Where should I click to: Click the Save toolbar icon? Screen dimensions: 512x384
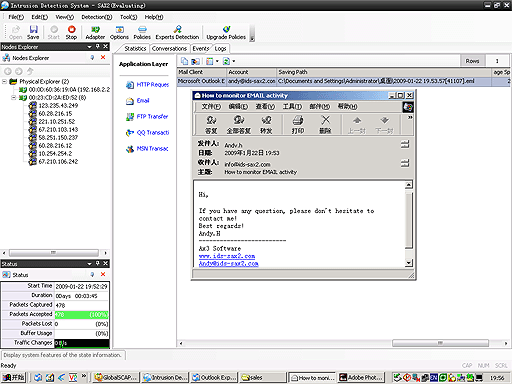click(33, 32)
